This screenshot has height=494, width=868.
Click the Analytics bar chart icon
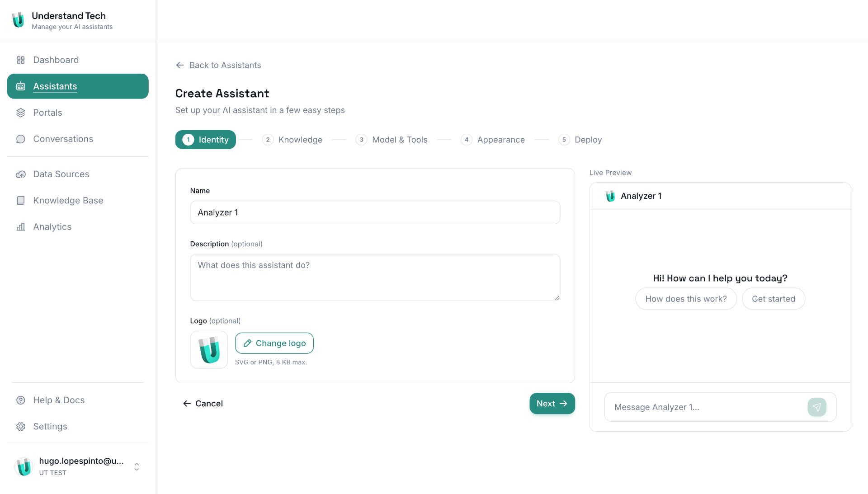pyautogui.click(x=21, y=227)
